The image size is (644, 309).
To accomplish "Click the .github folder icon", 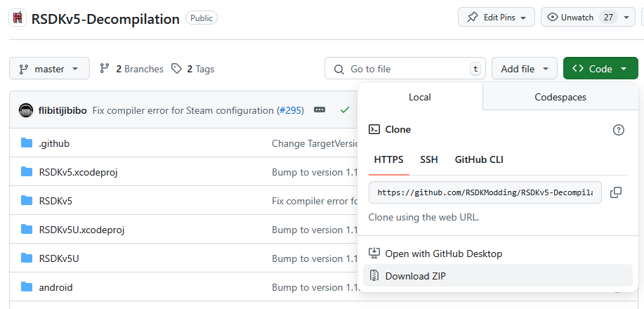I will click(x=26, y=143).
